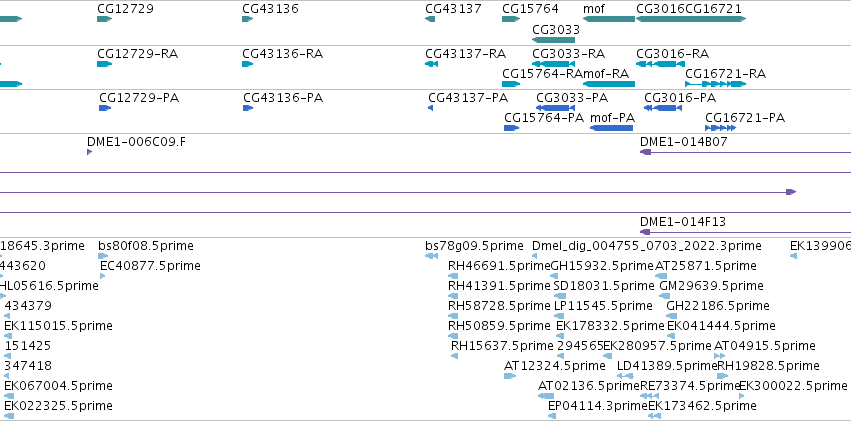
Task: Select EST RH58728.5prime
Action: click(x=499, y=306)
